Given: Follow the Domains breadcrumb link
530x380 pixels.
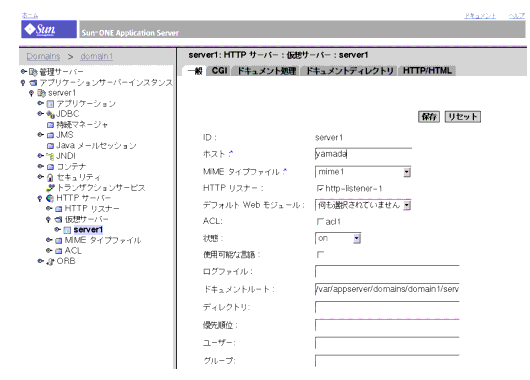Looking at the screenshot, I should [43, 56].
